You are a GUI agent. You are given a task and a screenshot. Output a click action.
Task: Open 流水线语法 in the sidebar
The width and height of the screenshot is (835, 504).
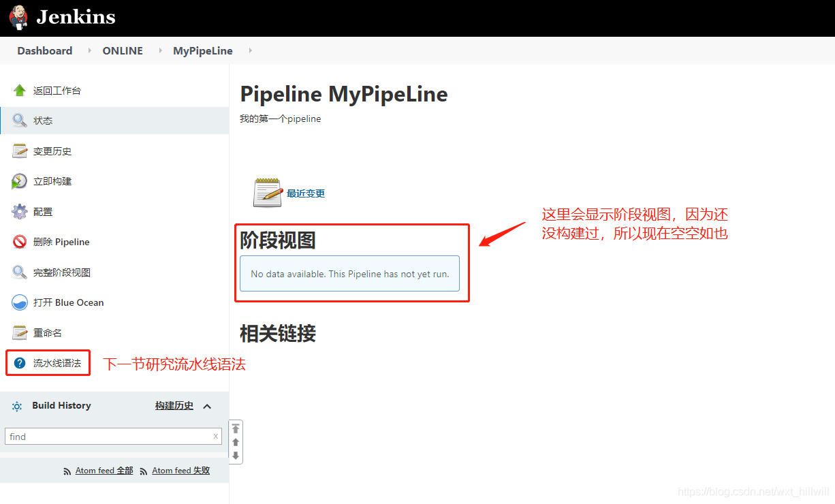(57, 363)
